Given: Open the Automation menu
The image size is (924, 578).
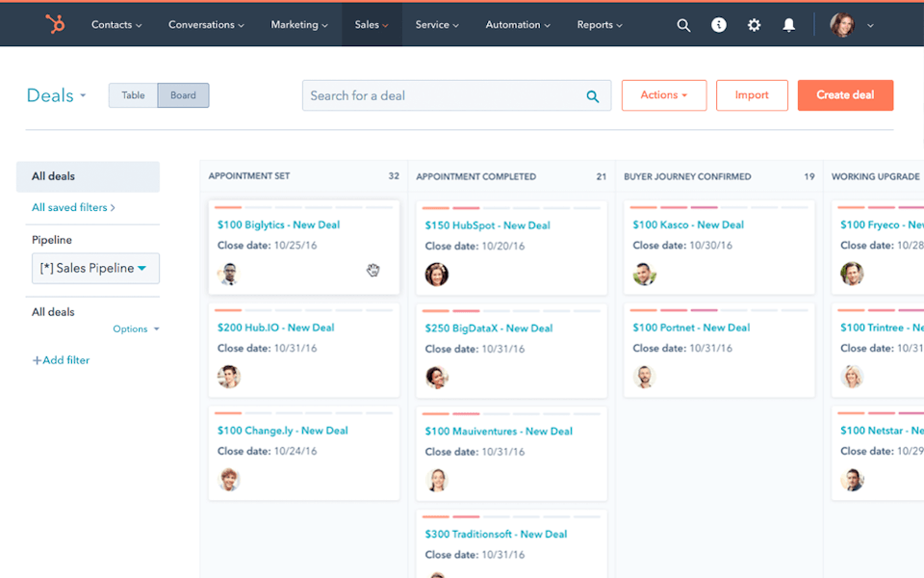Looking at the screenshot, I should point(518,25).
